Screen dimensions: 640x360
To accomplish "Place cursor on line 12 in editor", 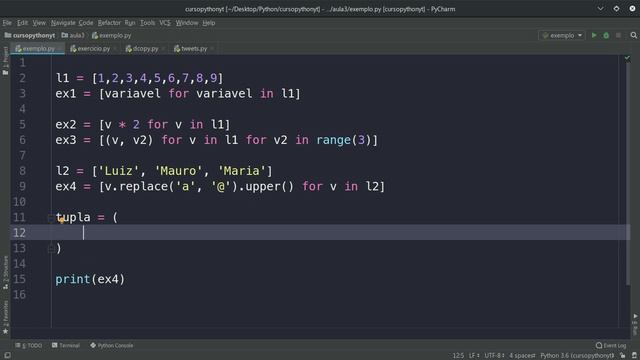I will tap(320, 233).
